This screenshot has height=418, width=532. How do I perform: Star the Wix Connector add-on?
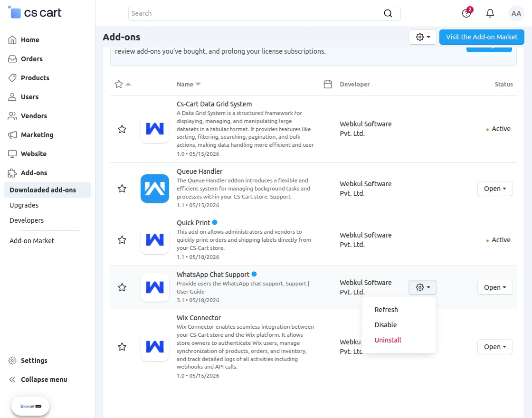(x=122, y=347)
